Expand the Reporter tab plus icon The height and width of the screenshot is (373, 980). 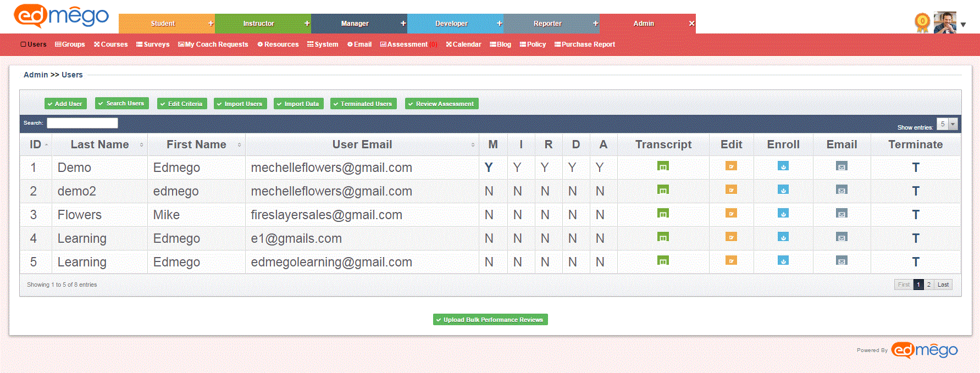595,23
